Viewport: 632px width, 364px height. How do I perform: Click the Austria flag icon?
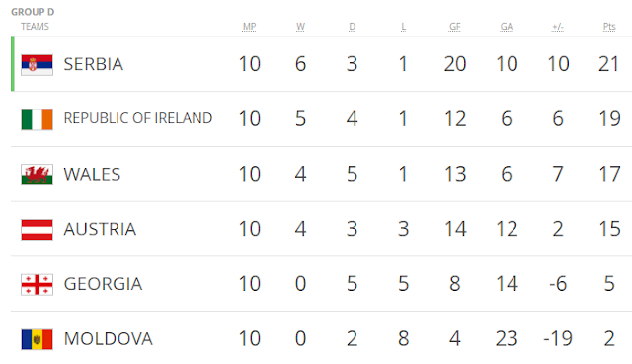point(37,230)
